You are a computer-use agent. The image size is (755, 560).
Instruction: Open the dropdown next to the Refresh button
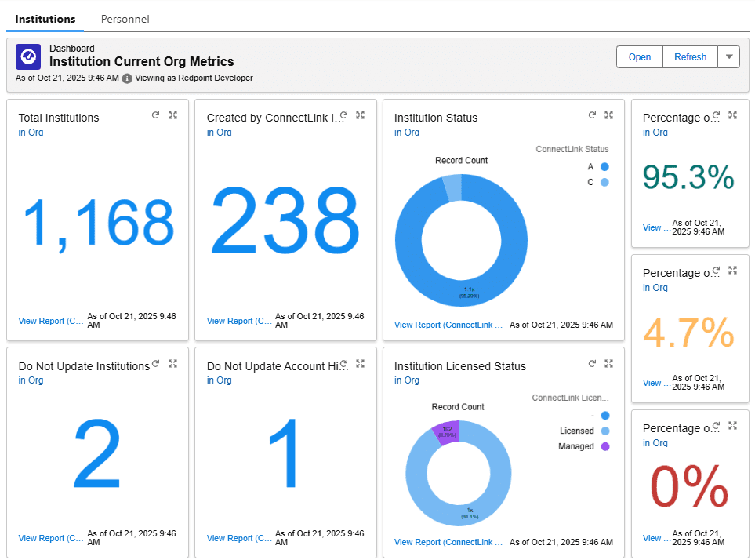[729, 56]
